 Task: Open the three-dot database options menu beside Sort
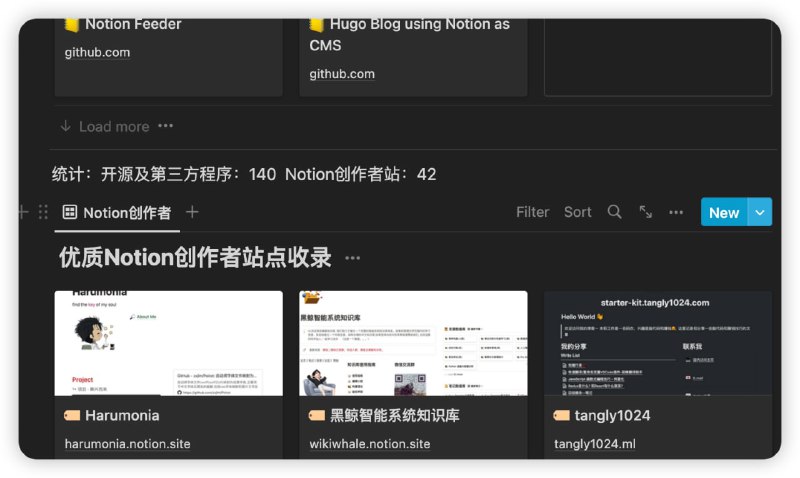pos(676,212)
